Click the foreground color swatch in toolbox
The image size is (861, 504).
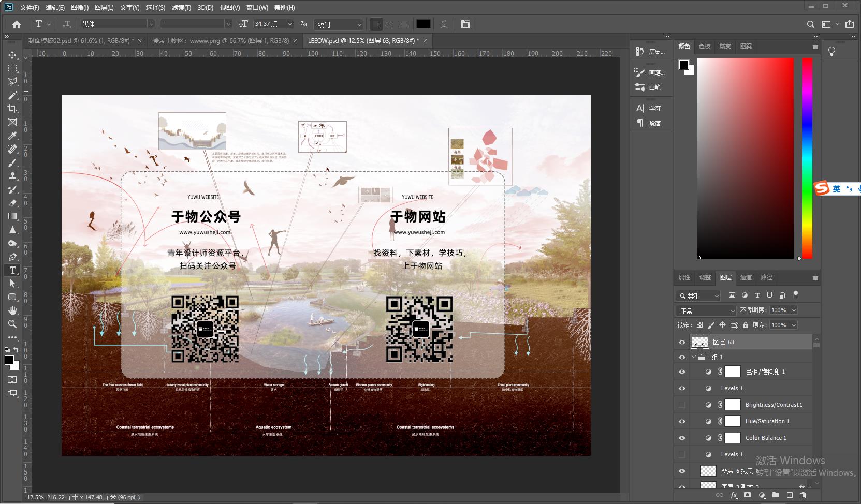click(x=9, y=360)
